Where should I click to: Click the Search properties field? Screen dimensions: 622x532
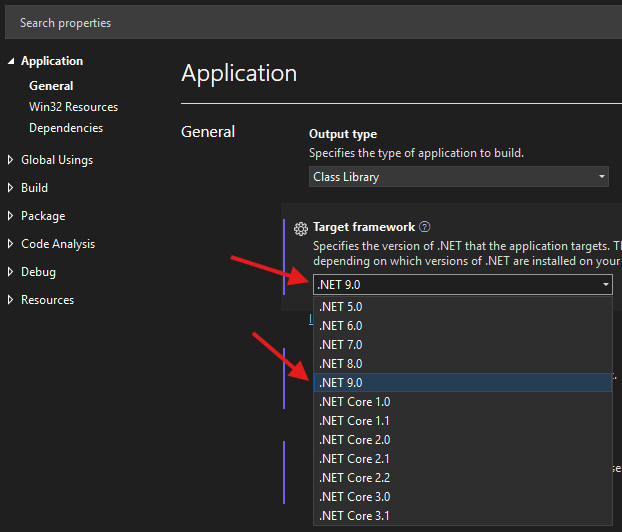tap(313, 23)
